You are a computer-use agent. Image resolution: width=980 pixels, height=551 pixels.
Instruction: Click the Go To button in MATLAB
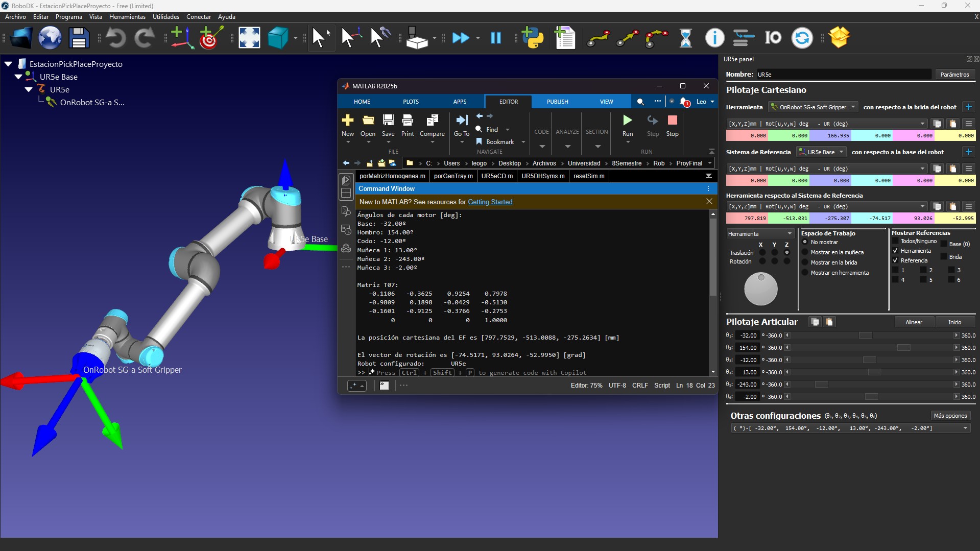(x=462, y=126)
